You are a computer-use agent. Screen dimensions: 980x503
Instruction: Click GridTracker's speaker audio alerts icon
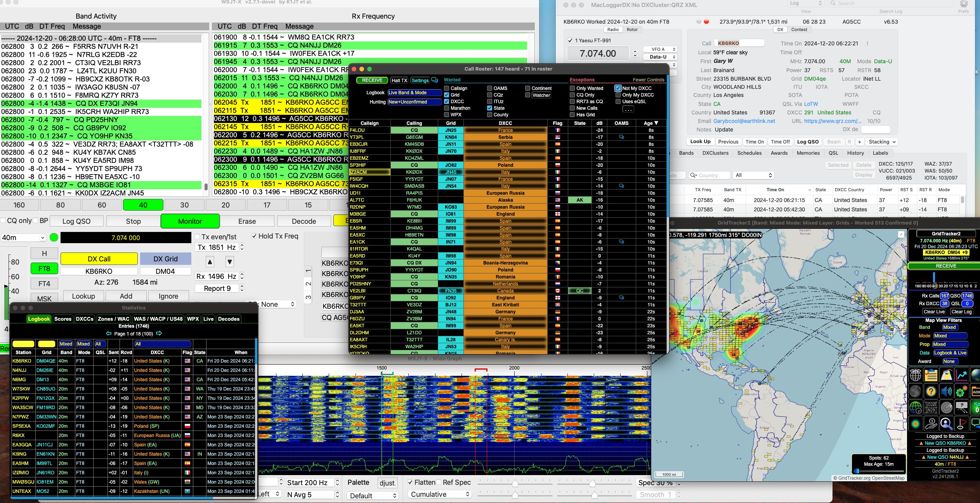tap(946, 391)
